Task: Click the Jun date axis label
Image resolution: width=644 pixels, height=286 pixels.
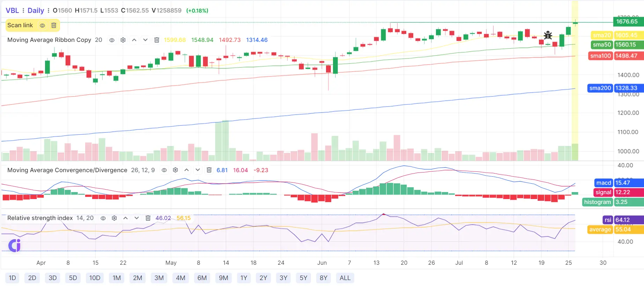Action: (322, 263)
